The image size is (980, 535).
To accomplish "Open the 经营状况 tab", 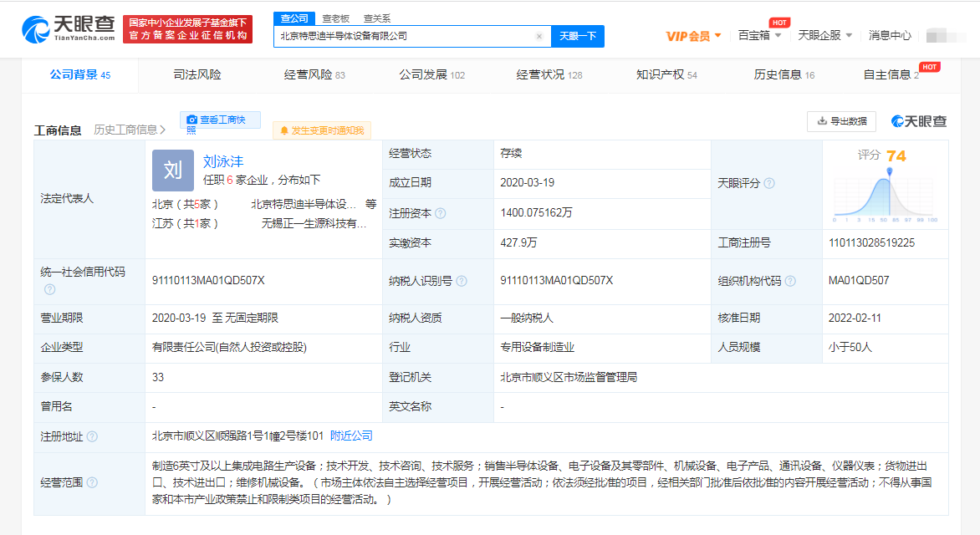I will (x=549, y=75).
